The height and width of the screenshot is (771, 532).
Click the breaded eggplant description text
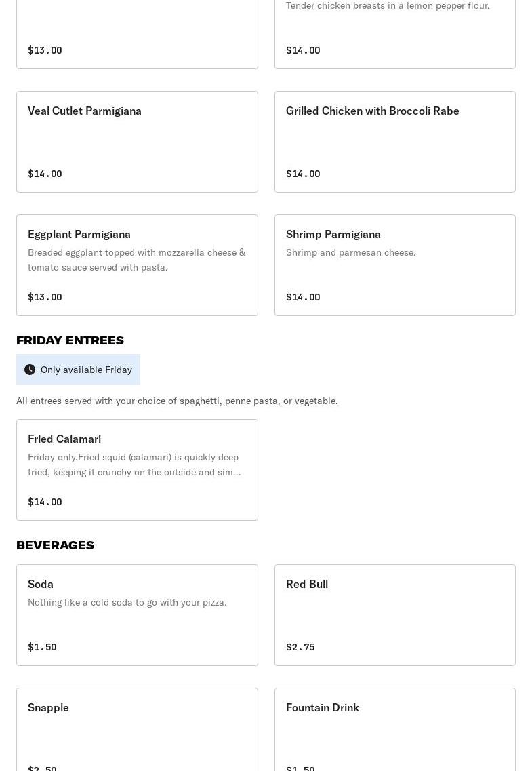[x=136, y=260]
